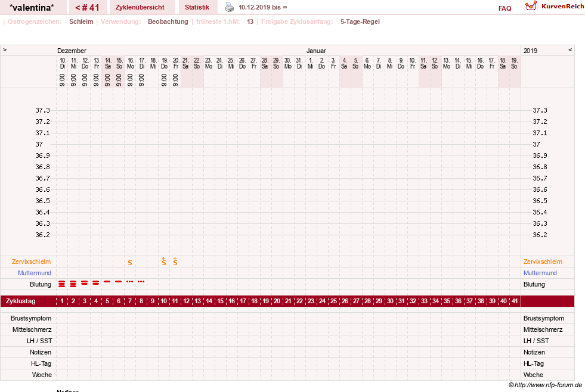Select cycle day 13 in Zyklustag row
This screenshot has height=392, width=585.
[198, 301]
